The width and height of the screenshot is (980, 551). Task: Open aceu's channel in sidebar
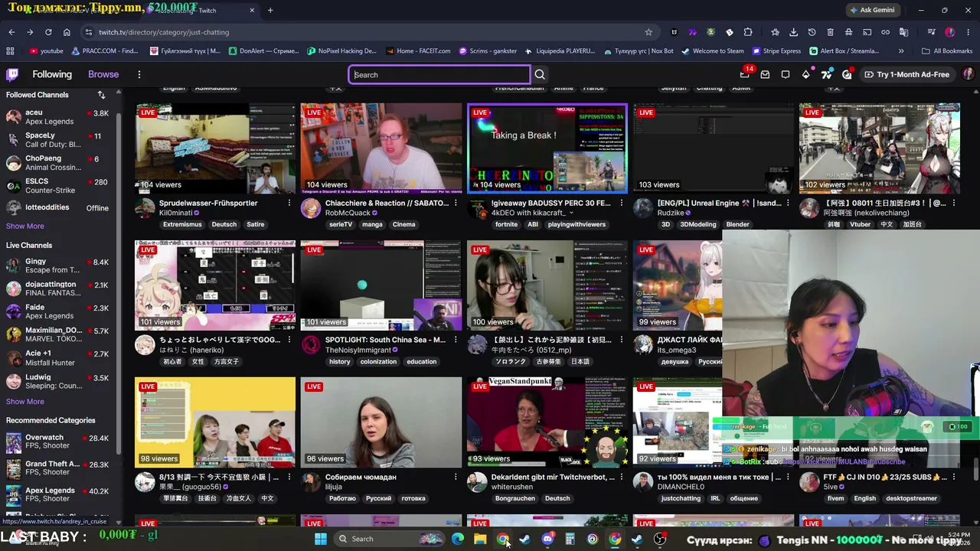[x=57, y=117]
